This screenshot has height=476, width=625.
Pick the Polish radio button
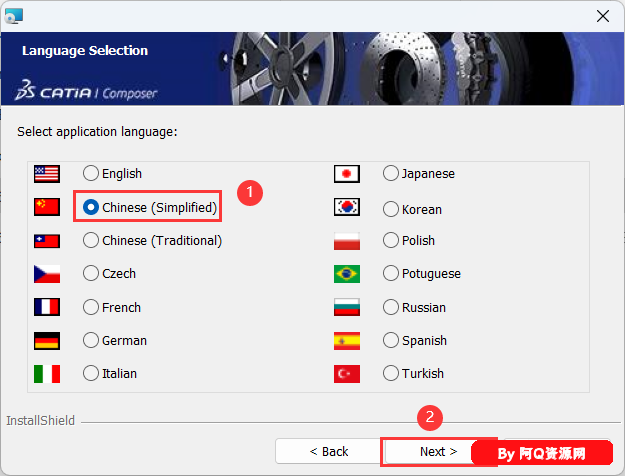[391, 240]
